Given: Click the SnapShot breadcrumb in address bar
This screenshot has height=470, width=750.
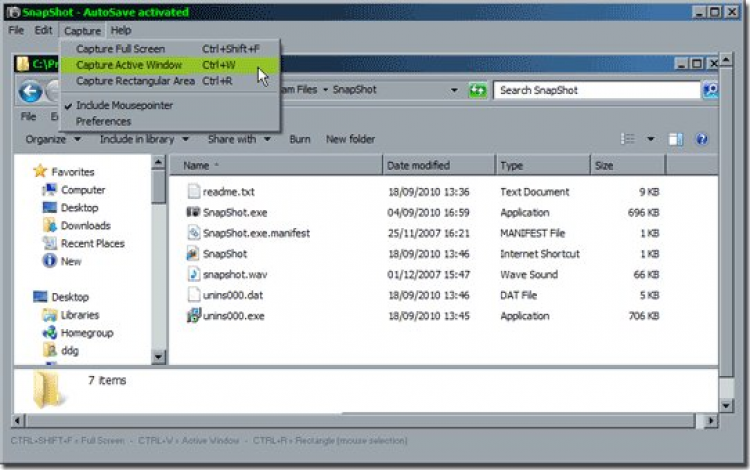Looking at the screenshot, I should click(x=354, y=90).
